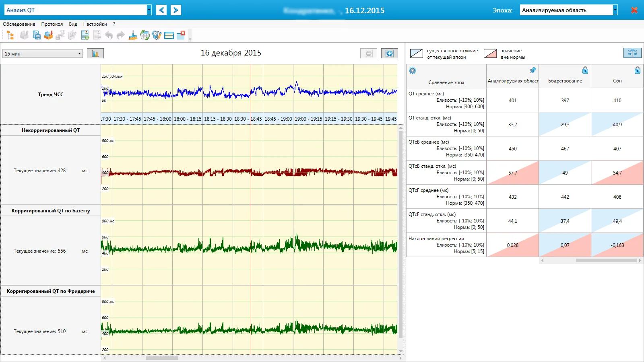Open the Эпоха analyzed area dropdown
Image resolution: width=644 pixels, height=362 pixels.
[615, 10]
